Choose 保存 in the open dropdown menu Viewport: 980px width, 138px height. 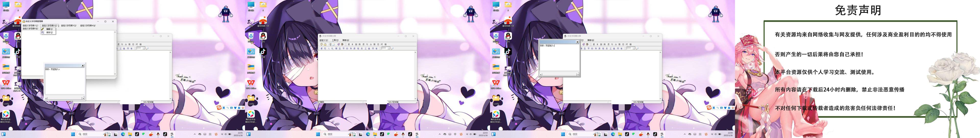point(48,32)
